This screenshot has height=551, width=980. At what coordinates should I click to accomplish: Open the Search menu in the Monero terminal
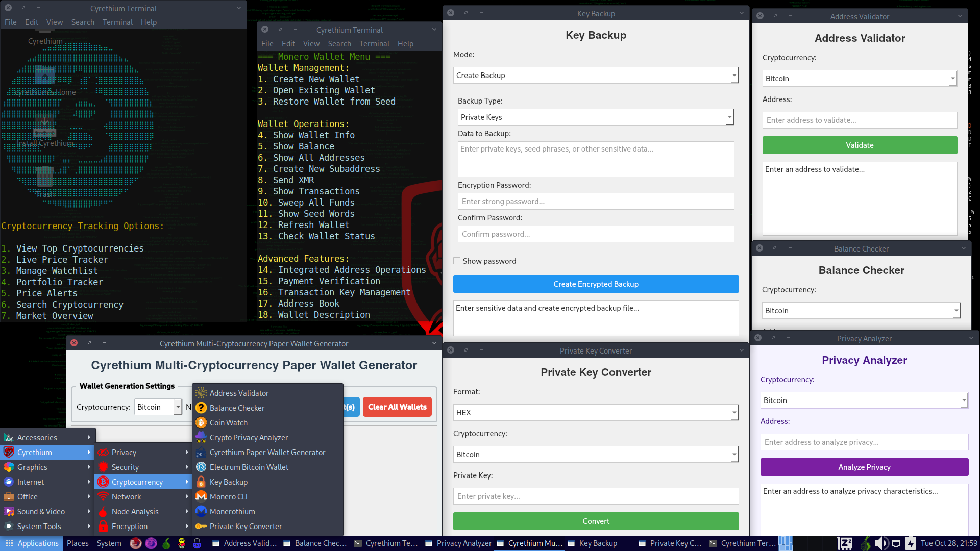coord(339,44)
